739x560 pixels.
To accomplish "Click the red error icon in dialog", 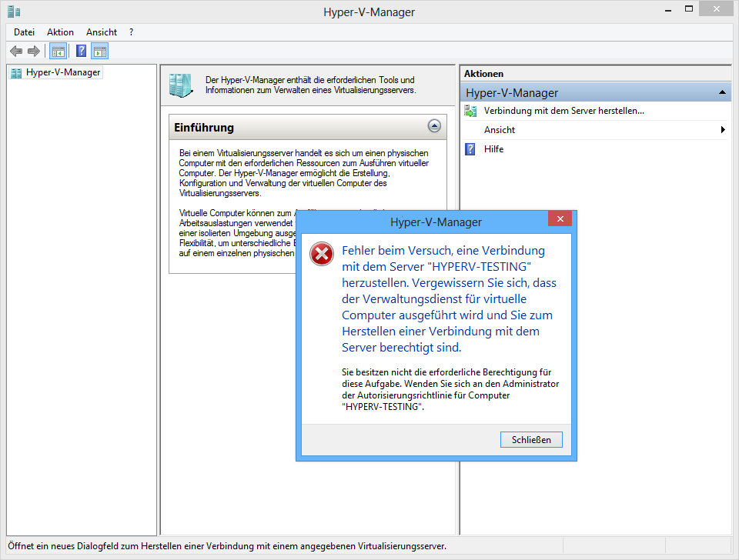I will 322,255.
